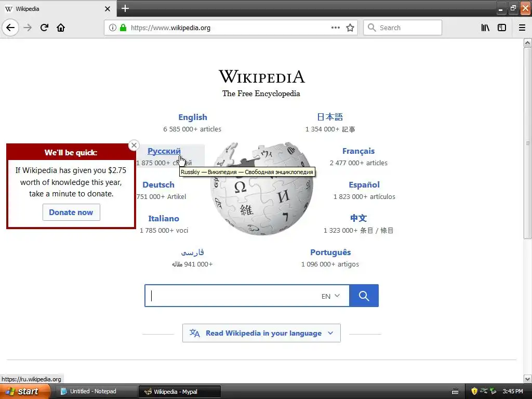This screenshot has height=399, width=532.
Task: Open the فارسی Wikipedia link
Action: [x=192, y=252]
